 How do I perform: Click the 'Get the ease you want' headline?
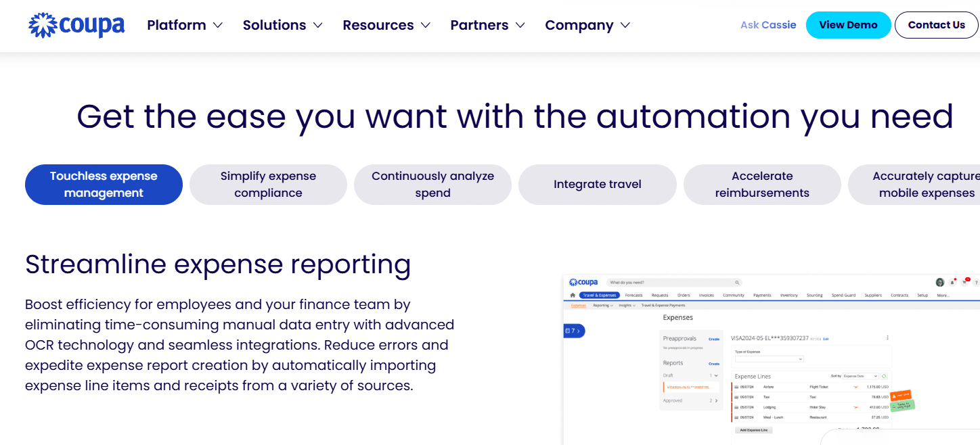[515, 116]
